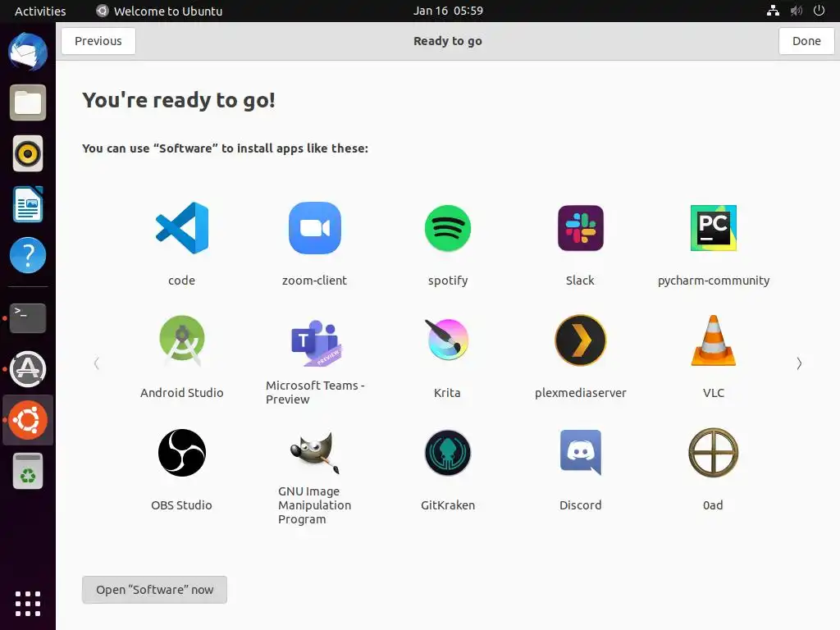This screenshot has height=630, width=840.
Task: Click the "plexmediaserver" label
Action: pos(581,393)
